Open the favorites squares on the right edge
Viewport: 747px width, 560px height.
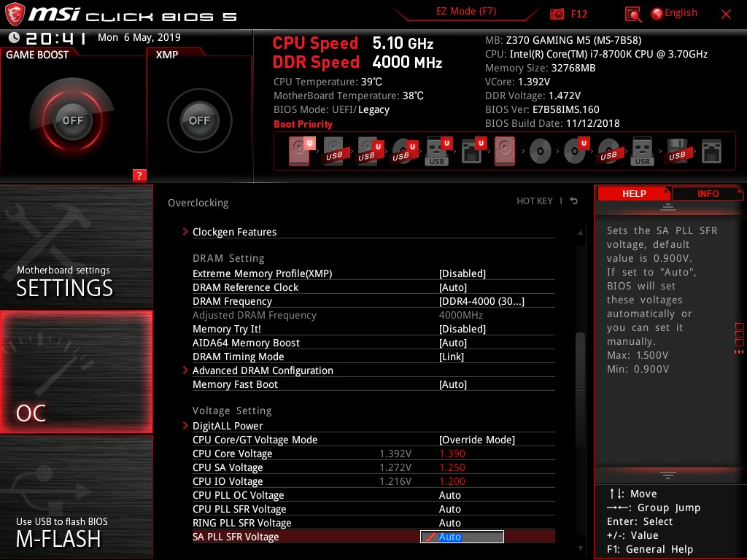click(x=740, y=335)
